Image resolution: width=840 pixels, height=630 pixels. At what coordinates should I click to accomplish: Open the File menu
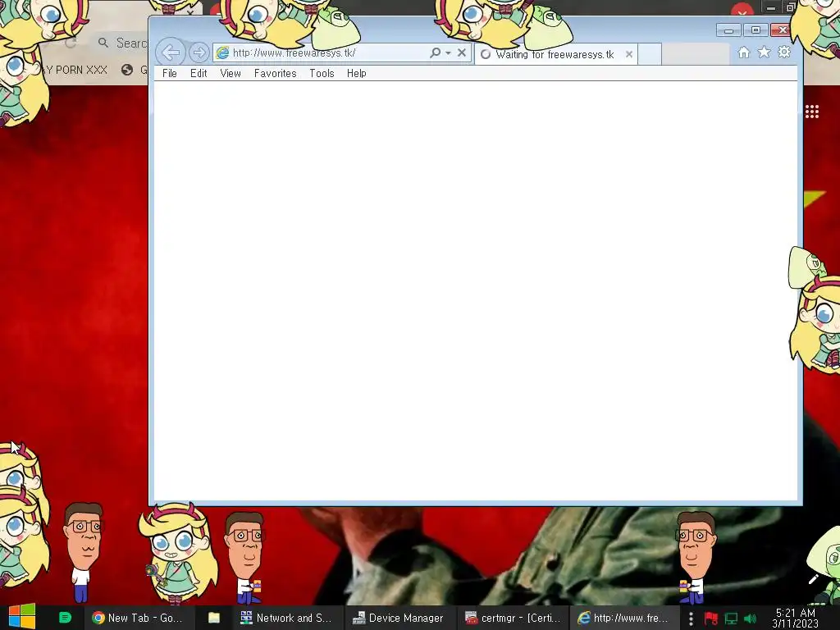169,73
